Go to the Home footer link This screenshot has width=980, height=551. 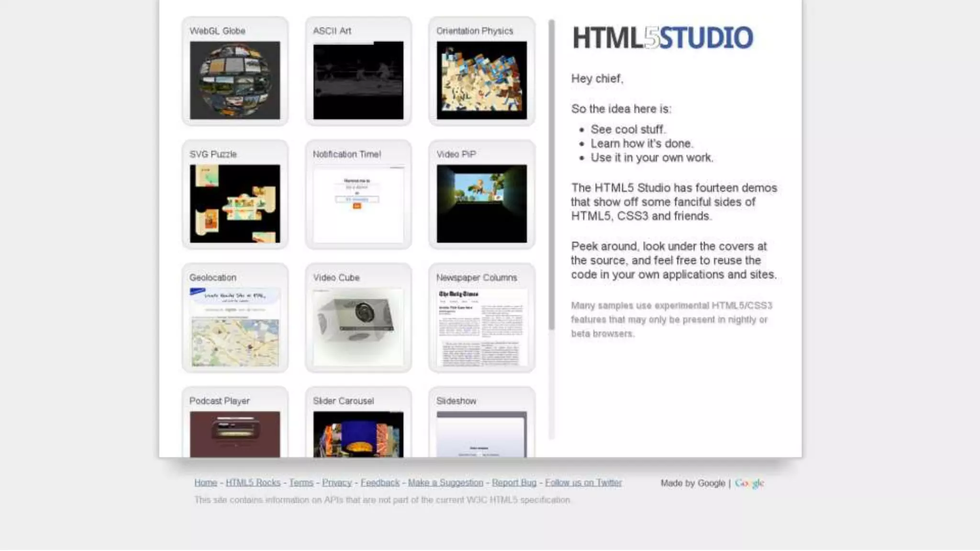pos(206,483)
